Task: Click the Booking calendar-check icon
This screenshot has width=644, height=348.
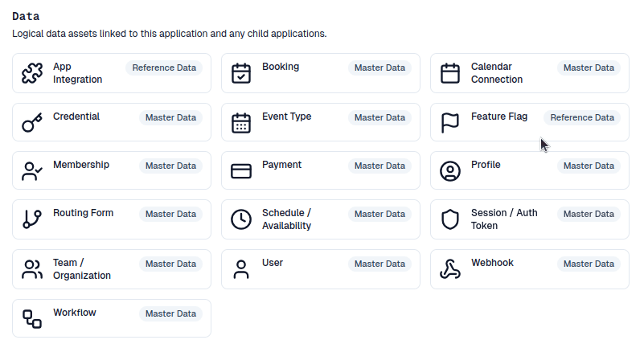Action: point(241,74)
